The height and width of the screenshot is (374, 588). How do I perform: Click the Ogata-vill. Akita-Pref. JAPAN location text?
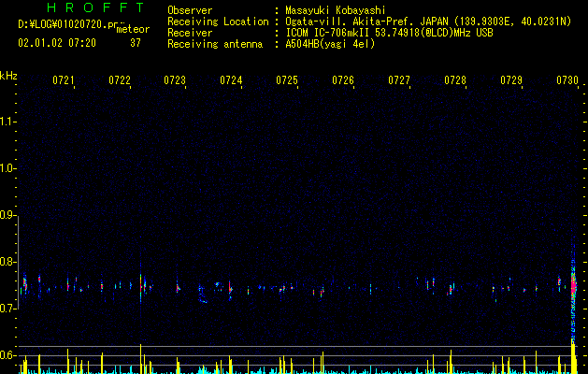point(428,22)
